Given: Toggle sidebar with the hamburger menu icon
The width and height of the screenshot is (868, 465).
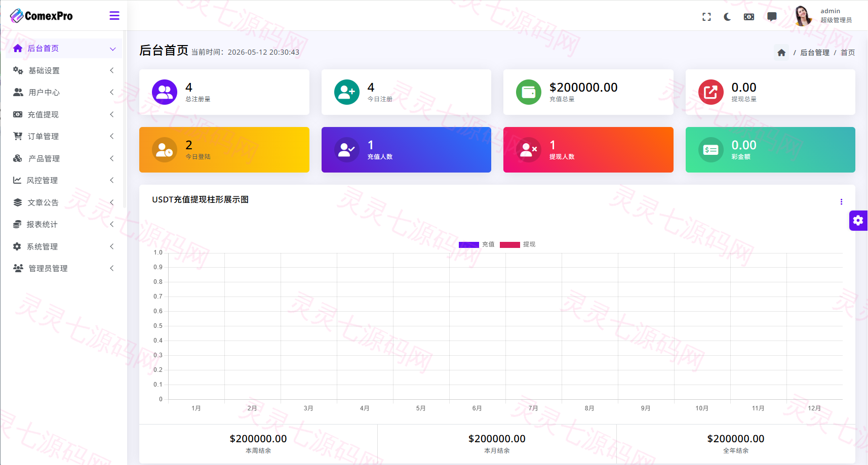Looking at the screenshot, I should click(114, 16).
